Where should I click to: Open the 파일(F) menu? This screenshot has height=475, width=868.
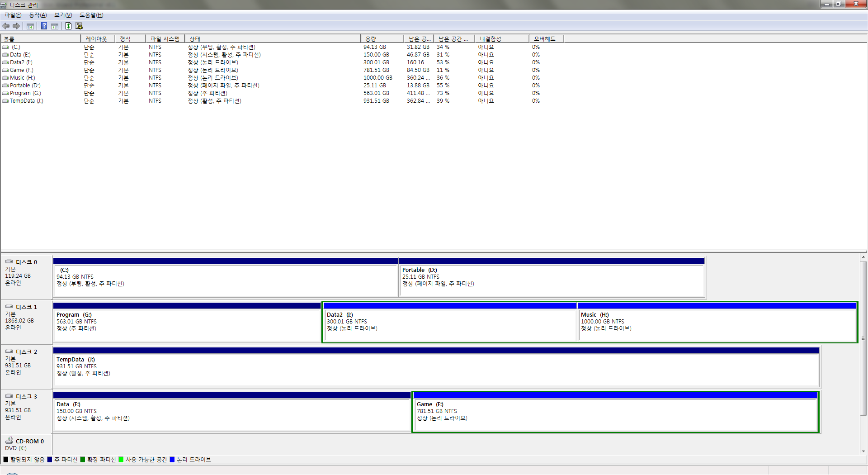click(13, 15)
